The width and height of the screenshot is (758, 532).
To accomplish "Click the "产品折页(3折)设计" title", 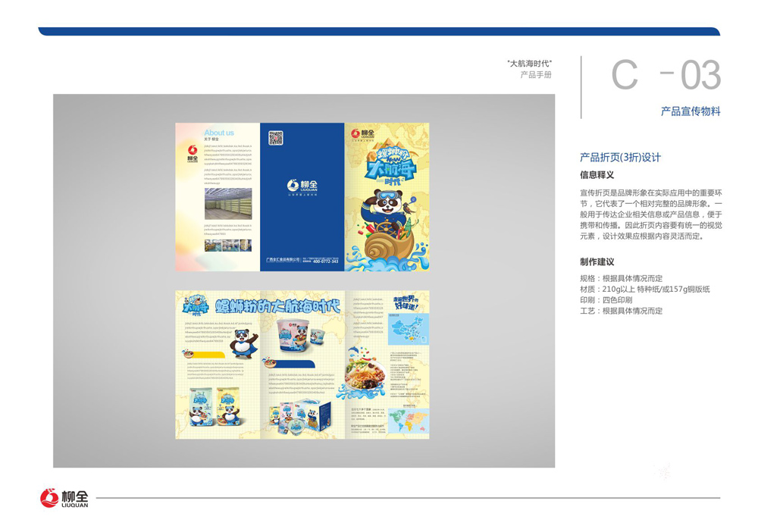I will (x=620, y=158).
